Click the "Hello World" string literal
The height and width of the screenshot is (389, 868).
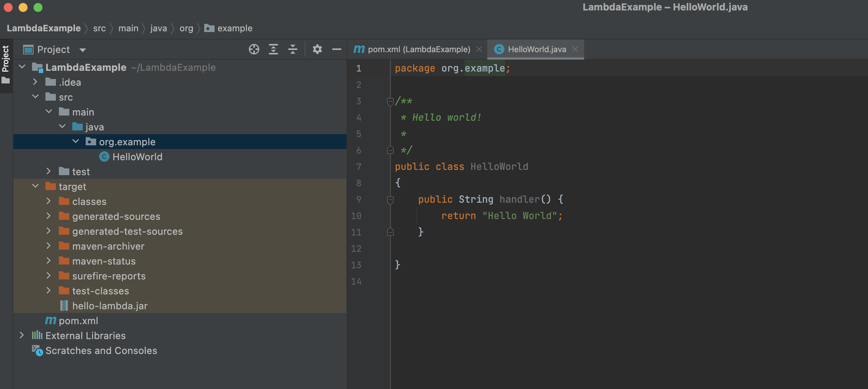pos(520,216)
